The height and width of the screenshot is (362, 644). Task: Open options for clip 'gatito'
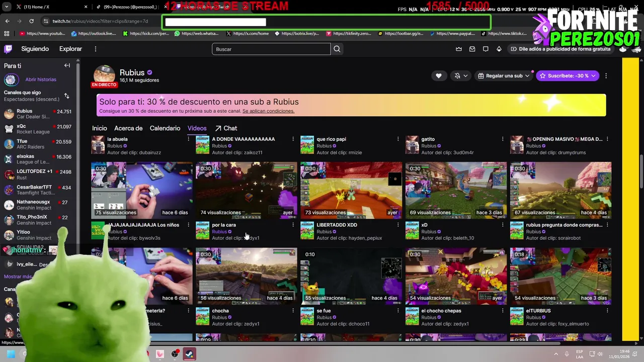point(502,139)
